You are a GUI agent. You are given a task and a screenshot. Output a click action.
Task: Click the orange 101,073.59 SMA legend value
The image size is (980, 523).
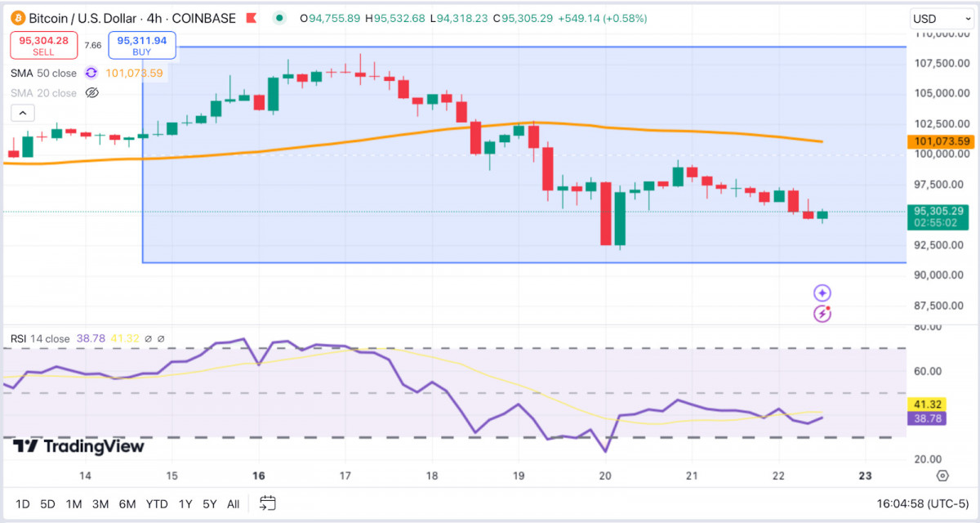tap(133, 73)
